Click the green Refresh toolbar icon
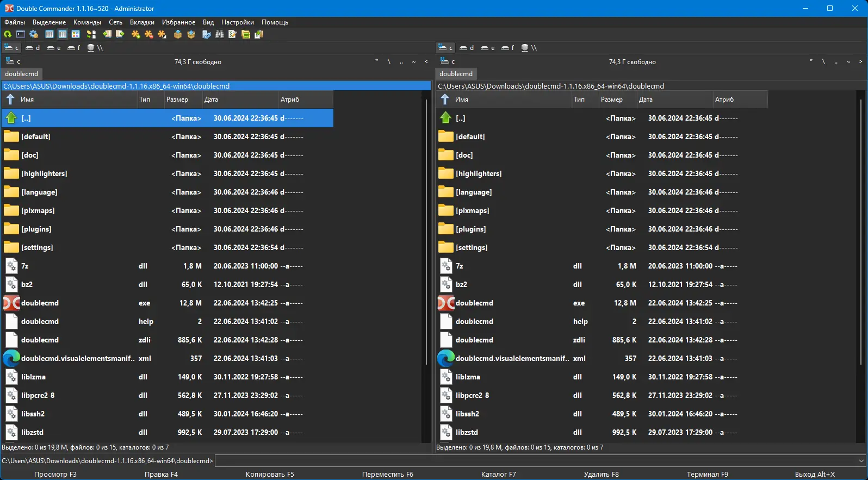Screen dimensions: 868x480 [8, 34]
